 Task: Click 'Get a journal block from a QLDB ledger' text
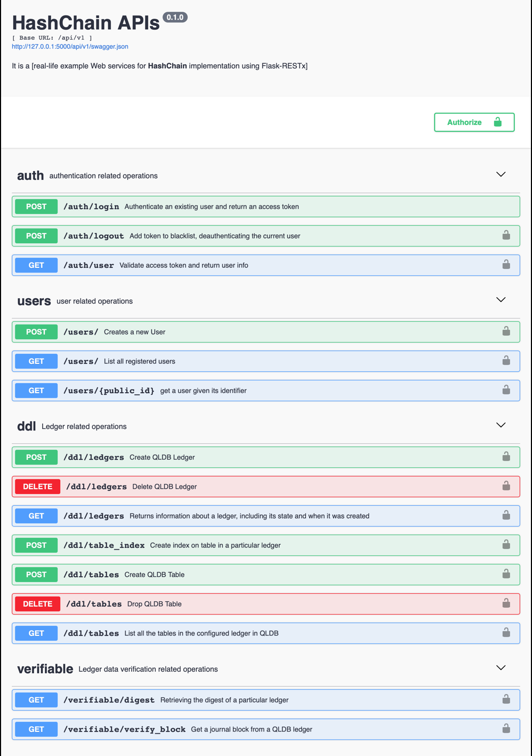tap(252, 729)
